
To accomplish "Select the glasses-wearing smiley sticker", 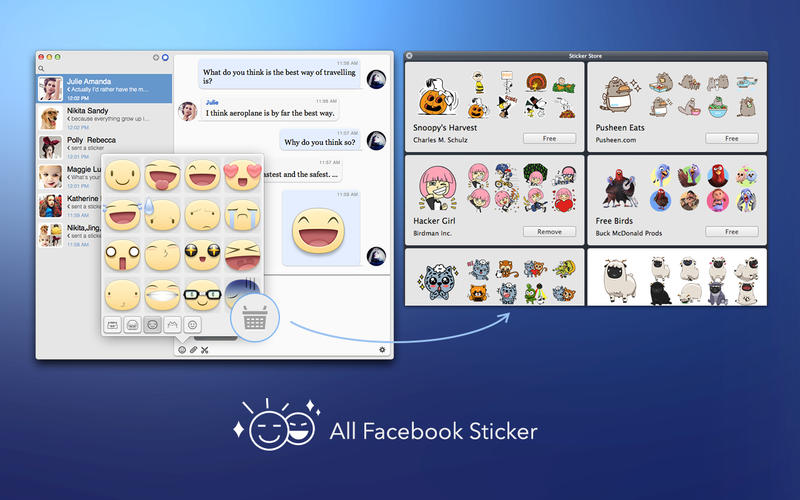I will 203,295.
